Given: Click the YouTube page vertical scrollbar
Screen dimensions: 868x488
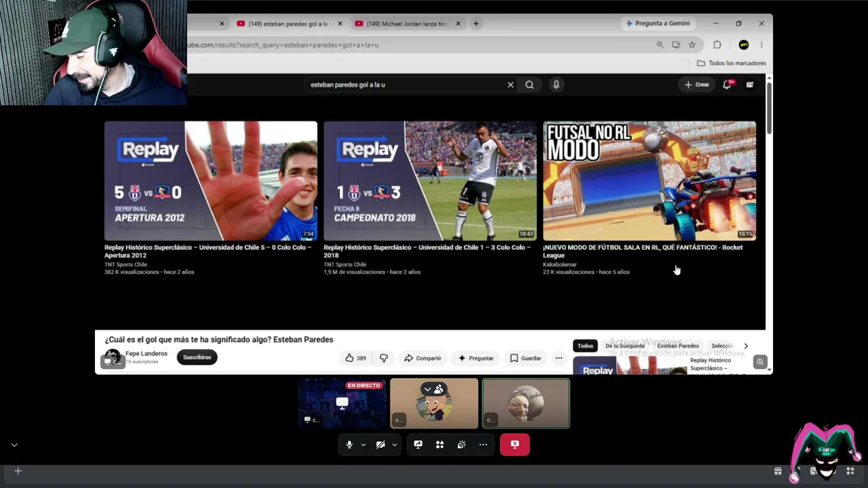Looking at the screenshot, I should point(769,108).
